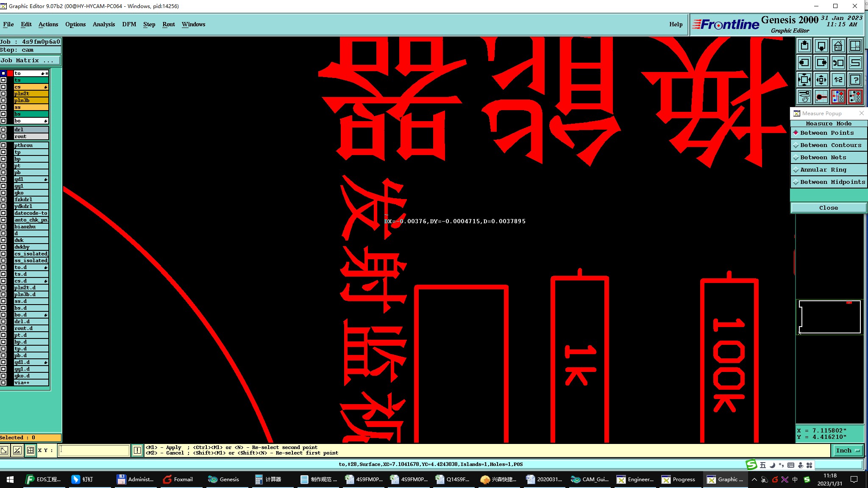Toggle the checkbox for layer pln2t
The width and height of the screenshot is (868, 488).
(x=3, y=94)
